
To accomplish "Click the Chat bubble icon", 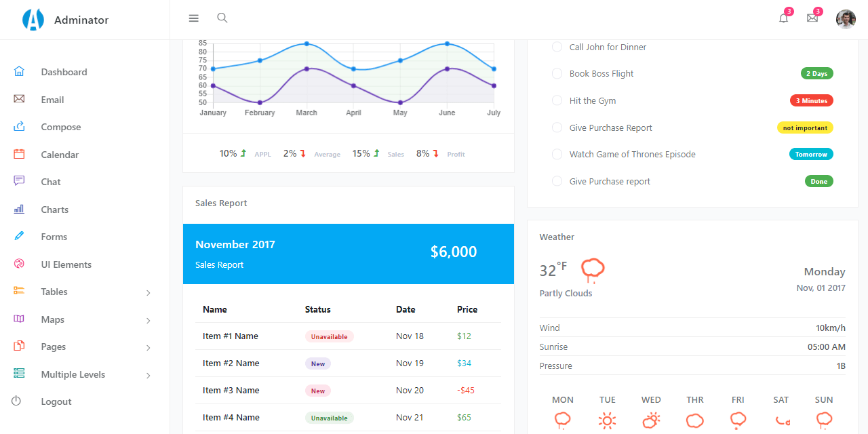I will tap(19, 181).
